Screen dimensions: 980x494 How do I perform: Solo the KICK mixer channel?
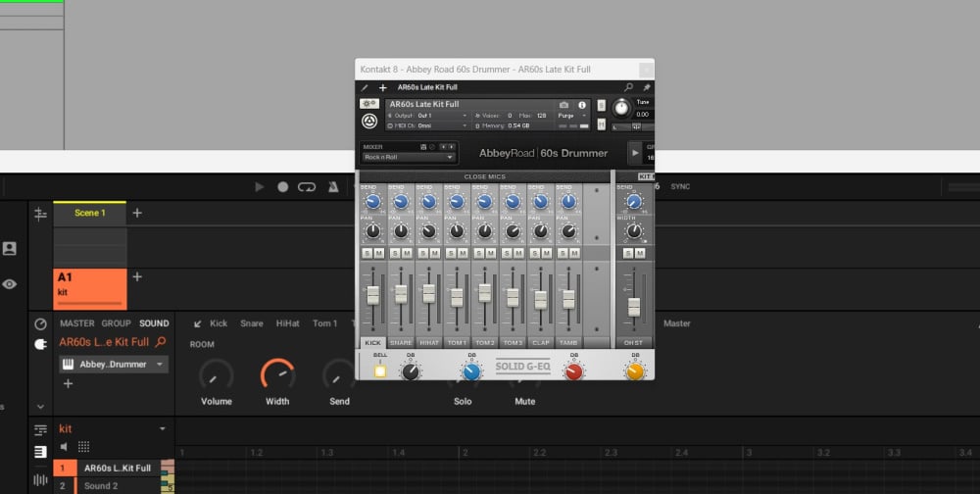coord(367,253)
